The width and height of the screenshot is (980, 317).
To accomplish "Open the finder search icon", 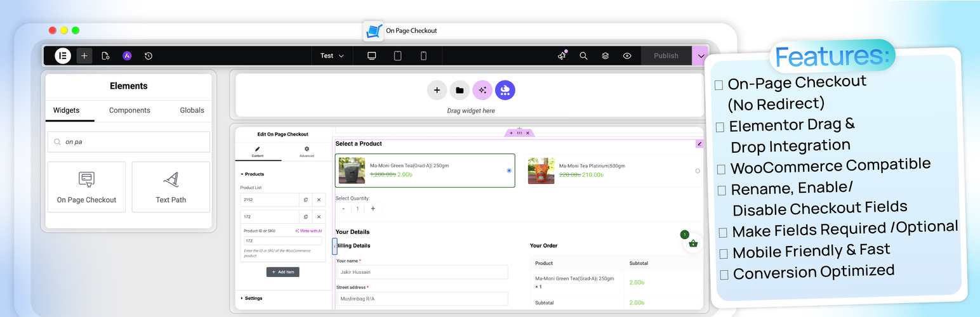I will point(583,56).
